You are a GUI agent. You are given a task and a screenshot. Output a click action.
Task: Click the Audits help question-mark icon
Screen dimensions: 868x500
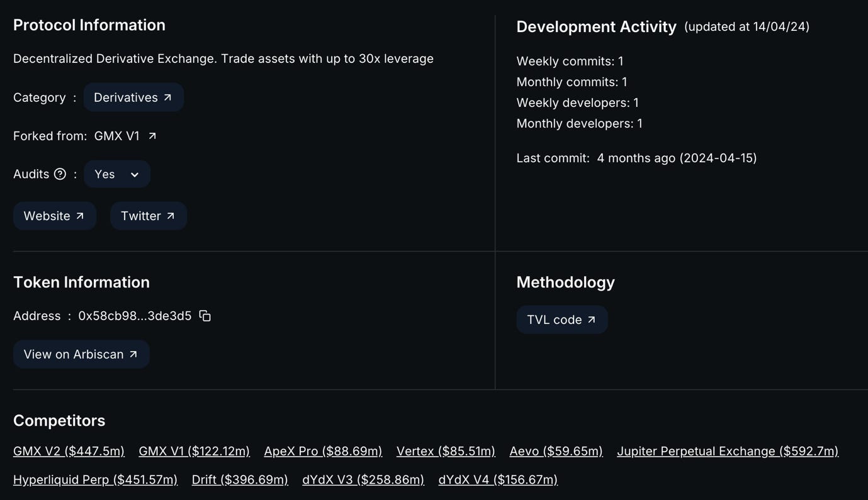tap(60, 174)
